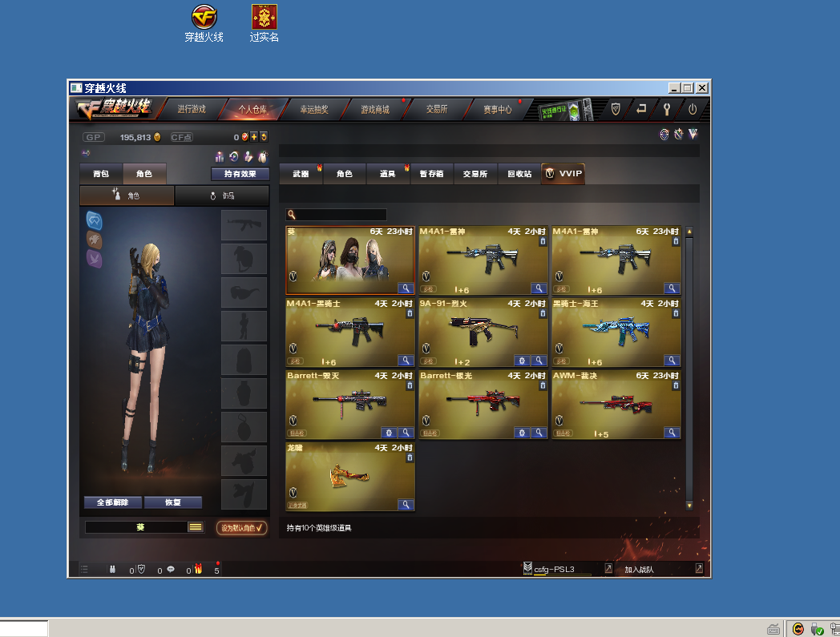The width and height of the screenshot is (840, 637).
Task: Refresh CF points with the circular arrow icon
Action: tap(264, 137)
